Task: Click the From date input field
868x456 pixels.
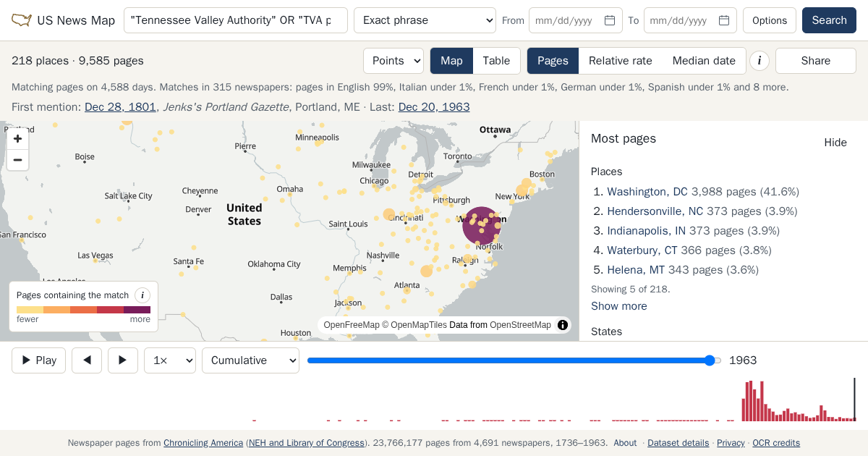Action: click(x=576, y=20)
